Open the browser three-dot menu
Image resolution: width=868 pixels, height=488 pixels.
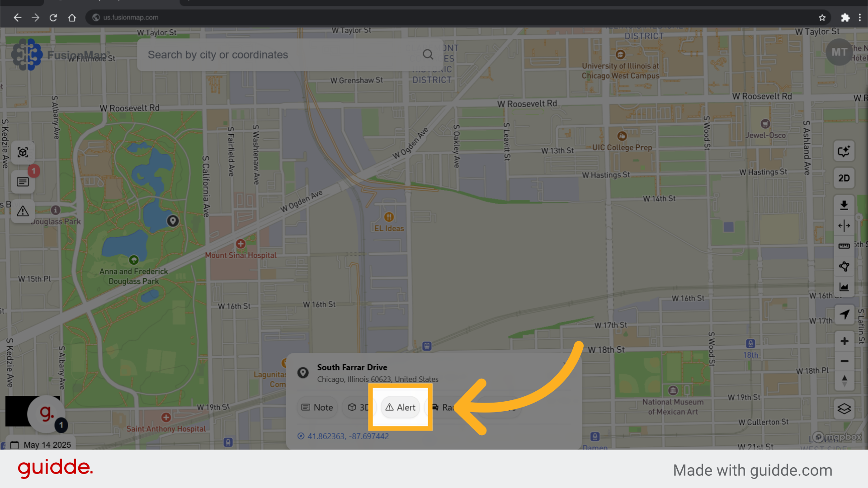point(860,18)
